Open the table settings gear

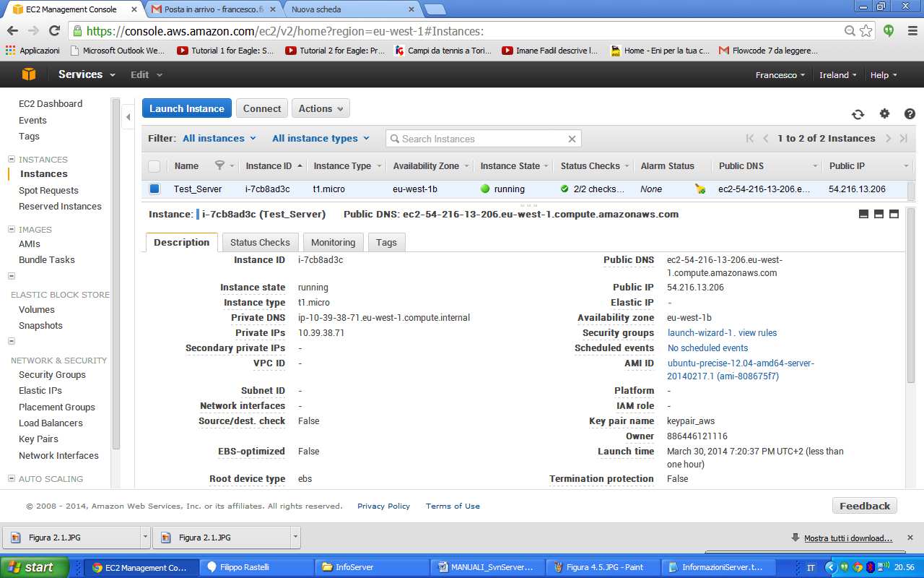tap(884, 113)
